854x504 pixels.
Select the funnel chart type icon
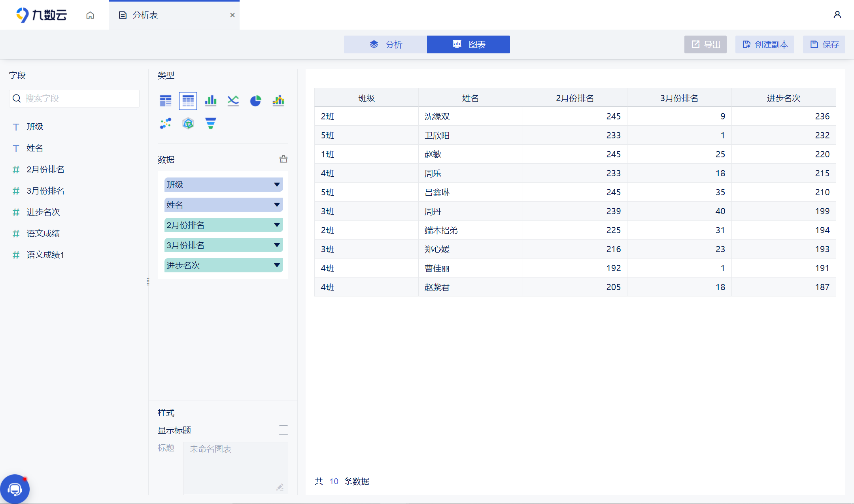[210, 123]
